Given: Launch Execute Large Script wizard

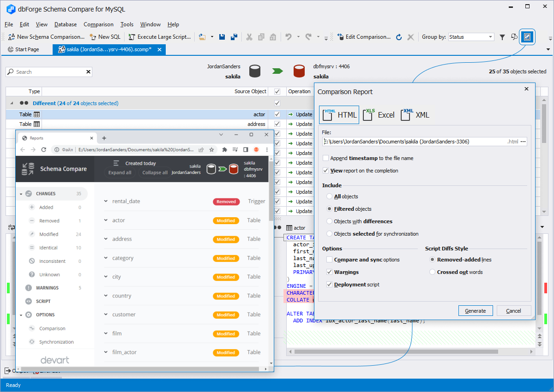Looking at the screenshot, I should tap(160, 37).
